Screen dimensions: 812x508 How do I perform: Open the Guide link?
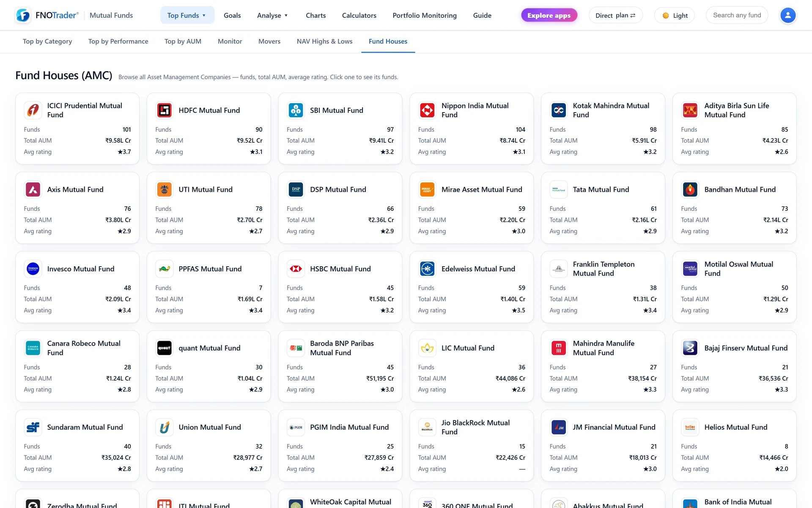click(x=482, y=15)
